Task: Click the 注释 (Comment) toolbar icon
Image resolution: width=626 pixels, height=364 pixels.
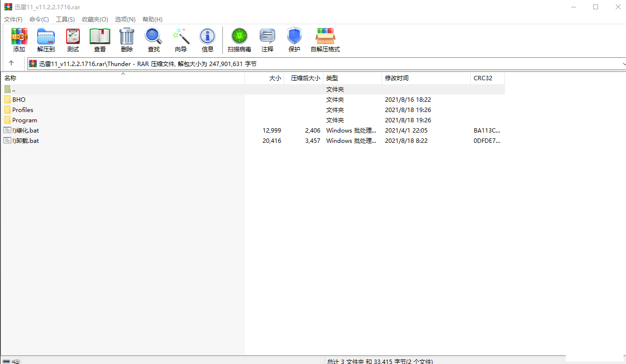Action: 267,37
